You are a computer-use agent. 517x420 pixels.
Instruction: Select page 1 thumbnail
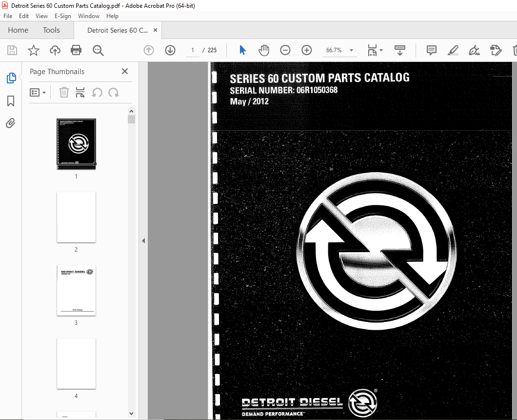click(x=76, y=144)
